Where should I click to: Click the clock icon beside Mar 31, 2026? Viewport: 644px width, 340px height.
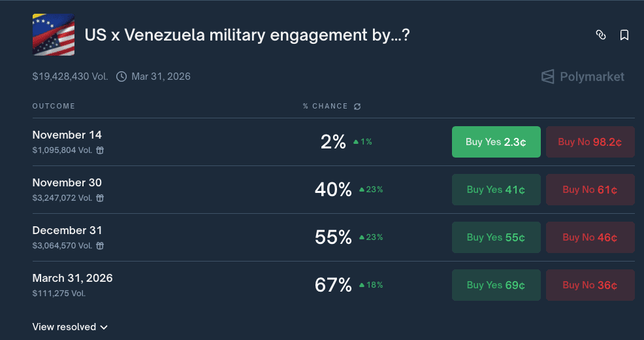coord(121,76)
